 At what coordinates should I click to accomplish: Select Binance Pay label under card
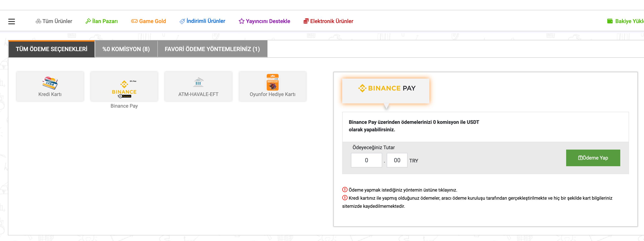124,106
